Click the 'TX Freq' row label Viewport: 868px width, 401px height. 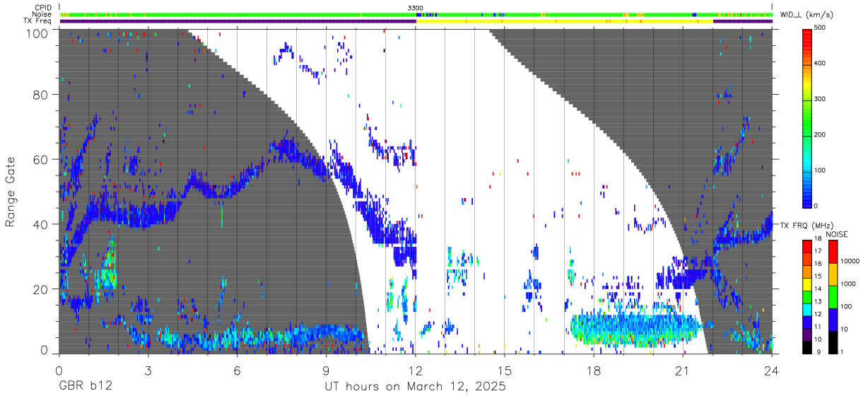click(39, 21)
